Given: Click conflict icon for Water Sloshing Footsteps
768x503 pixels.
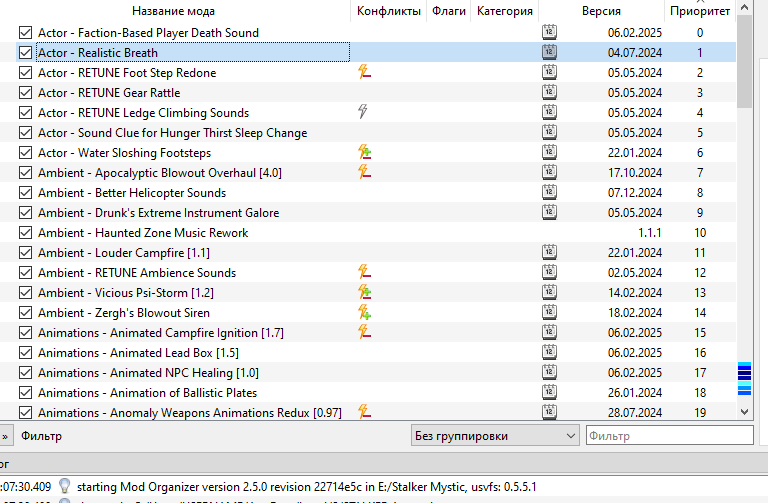Looking at the screenshot, I should 364,152.
